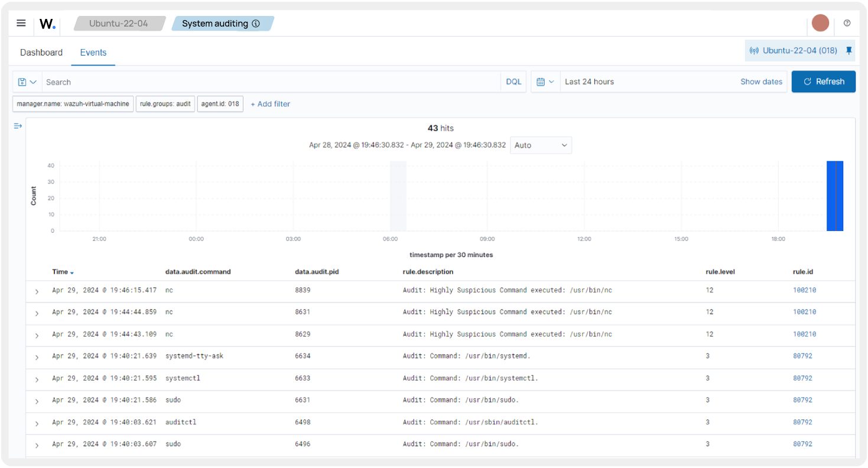Image resolution: width=868 pixels, height=468 pixels.
Task: Open rule 100210 details link
Action: tap(804, 290)
